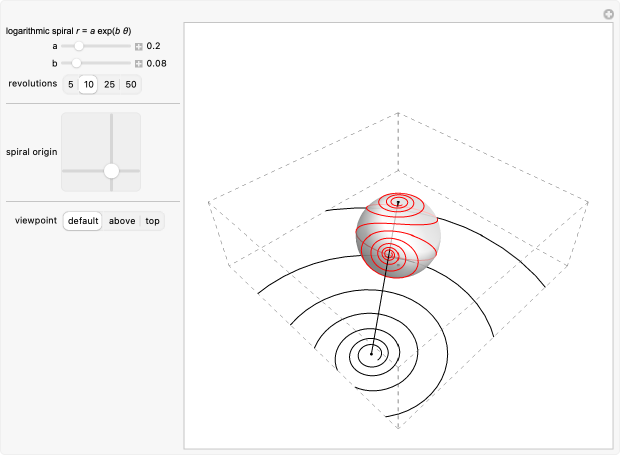
Task: Expand the controls for slider a
Action: [x=139, y=46]
